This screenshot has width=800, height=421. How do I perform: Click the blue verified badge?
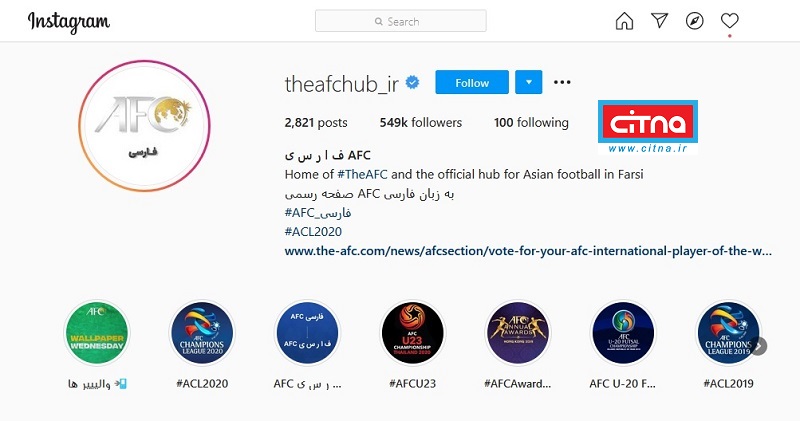[x=412, y=82]
